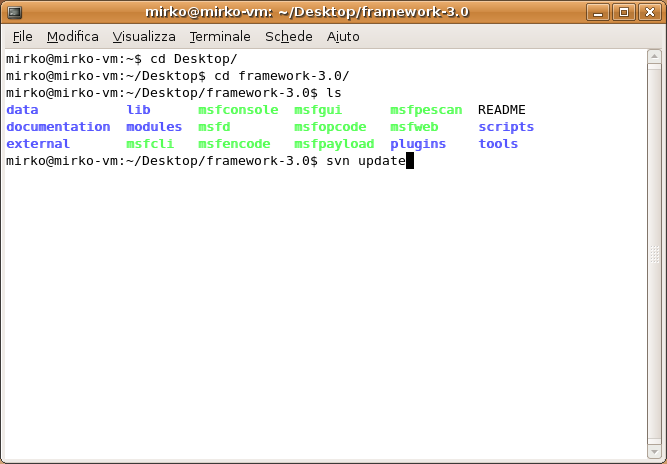
Task: Click the 'msfconsole' file name
Action: point(238,110)
